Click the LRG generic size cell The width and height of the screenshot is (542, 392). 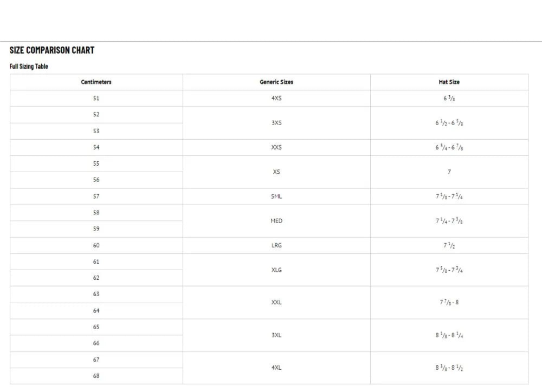point(276,245)
